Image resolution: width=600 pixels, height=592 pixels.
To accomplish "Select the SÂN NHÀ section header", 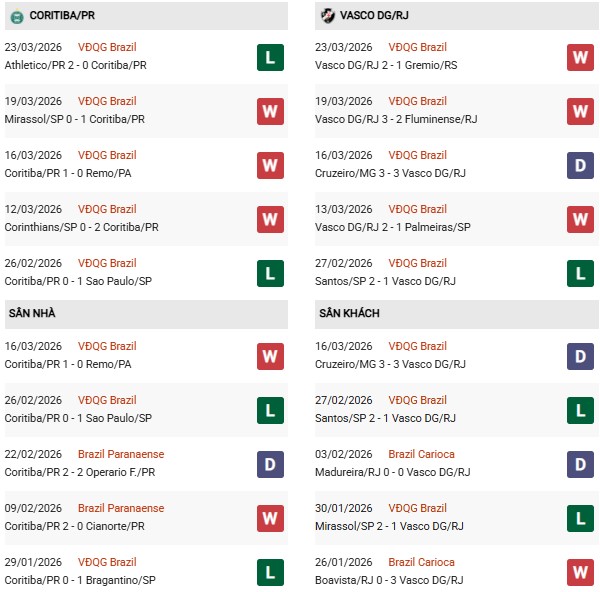I will pos(31,314).
